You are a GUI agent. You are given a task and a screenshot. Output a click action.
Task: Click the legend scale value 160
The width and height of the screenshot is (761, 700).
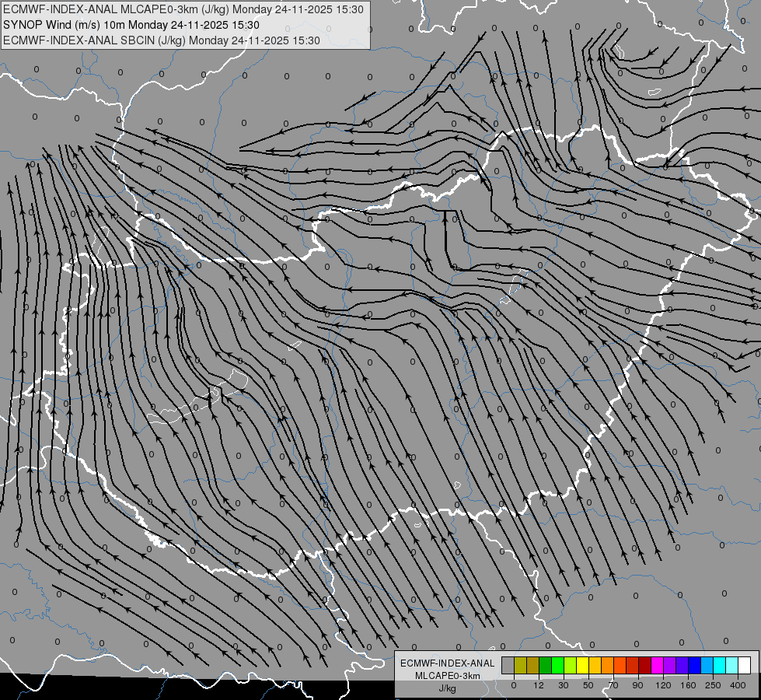[x=688, y=685]
